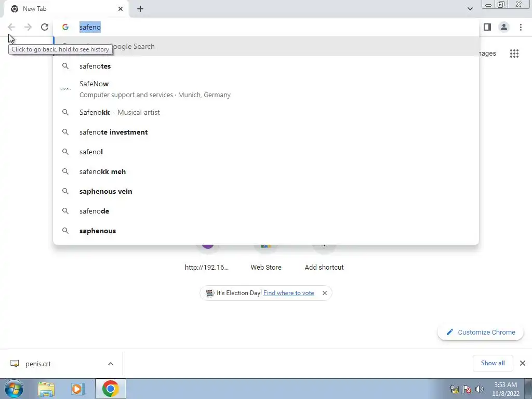Open Windows Explorer from taskbar
This screenshot has width=532, height=399.
[x=46, y=389]
